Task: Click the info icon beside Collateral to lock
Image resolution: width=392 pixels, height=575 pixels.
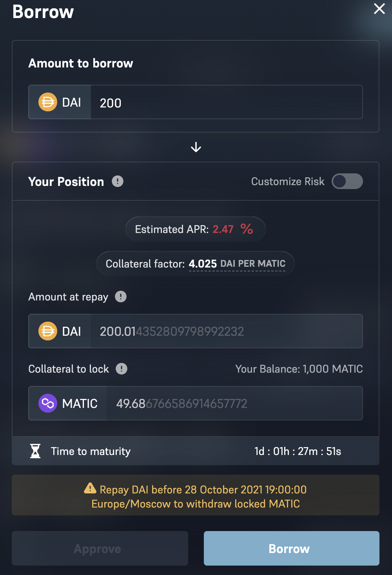Action: 122,369
